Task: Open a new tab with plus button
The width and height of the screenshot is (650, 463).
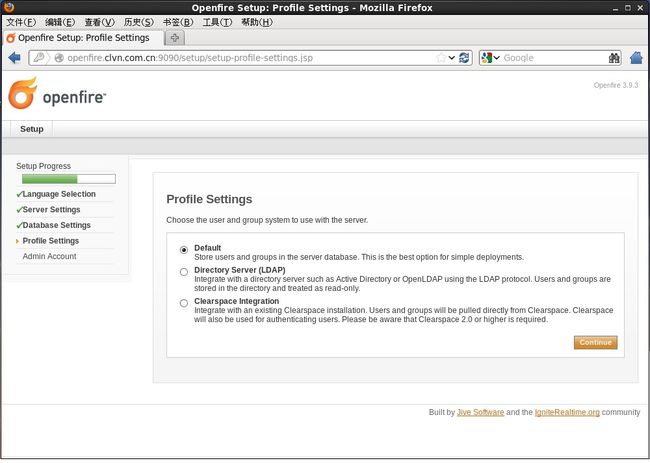Action: [x=175, y=38]
